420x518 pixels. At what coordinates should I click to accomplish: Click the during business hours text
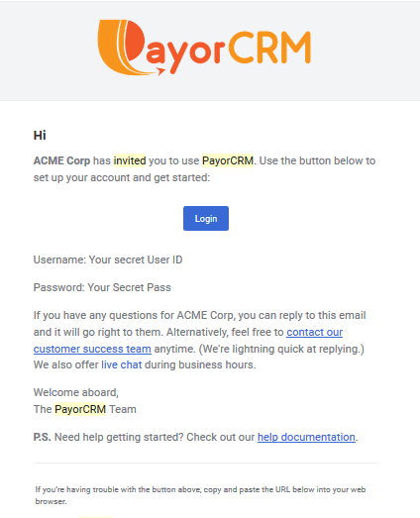pos(200,364)
